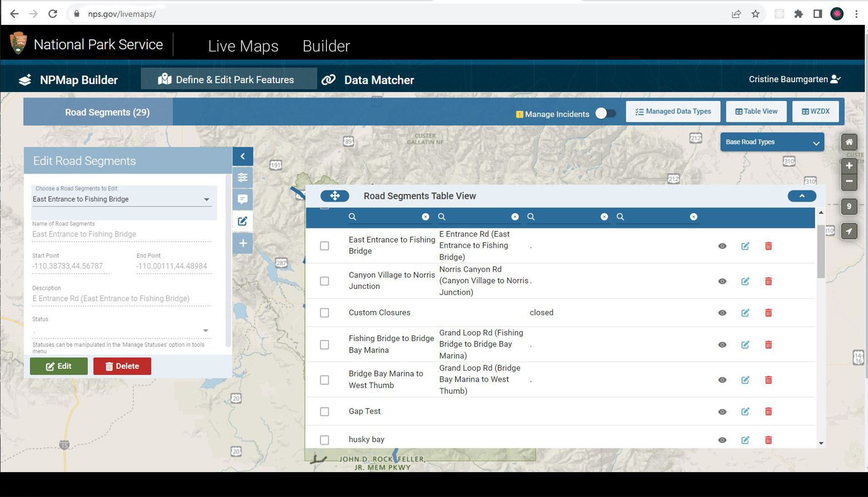Open the comment bubble icon in side toolbar
Image resolution: width=868 pixels, height=497 pixels.
(243, 199)
